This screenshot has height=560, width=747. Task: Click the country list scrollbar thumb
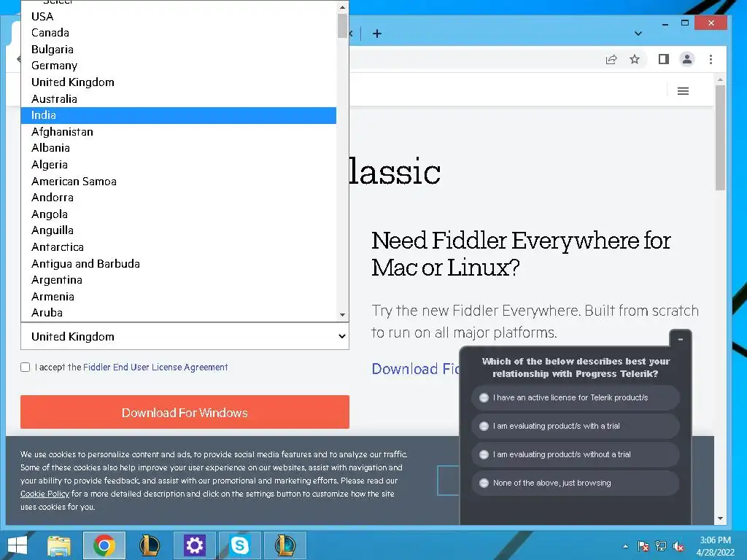point(342,26)
